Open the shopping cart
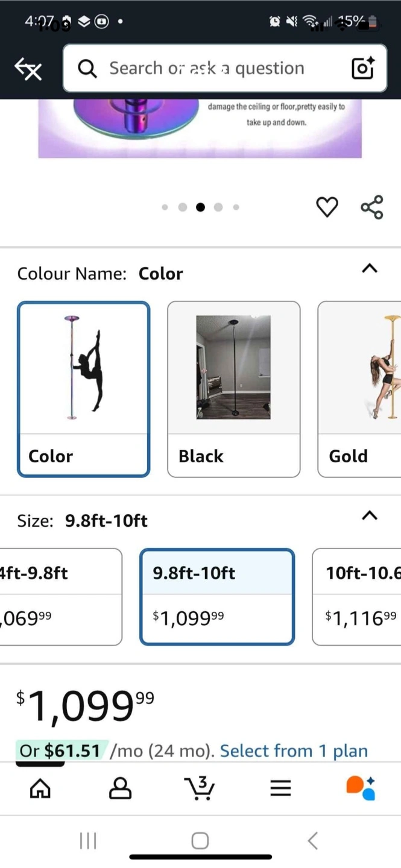The width and height of the screenshot is (401, 868). [200, 788]
